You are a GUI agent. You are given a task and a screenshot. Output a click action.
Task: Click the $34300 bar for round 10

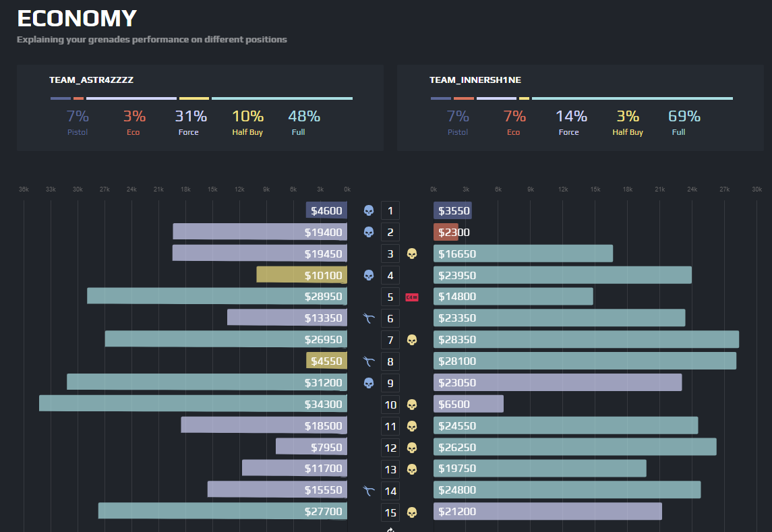click(193, 404)
